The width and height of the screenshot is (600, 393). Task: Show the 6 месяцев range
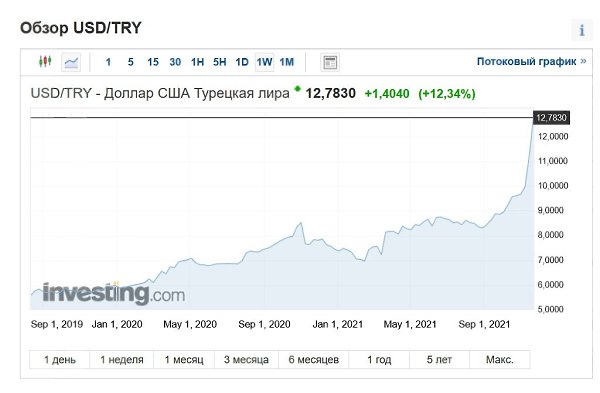[x=314, y=360]
